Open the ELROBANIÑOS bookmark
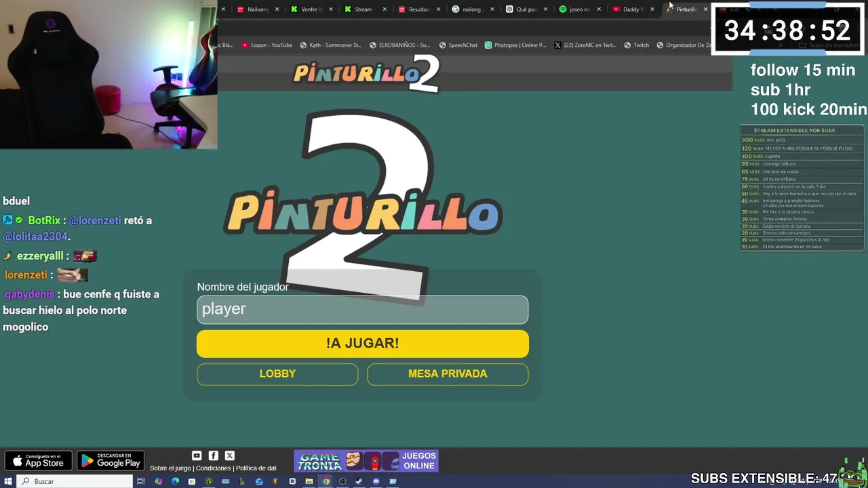868x488 pixels. (x=399, y=45)
